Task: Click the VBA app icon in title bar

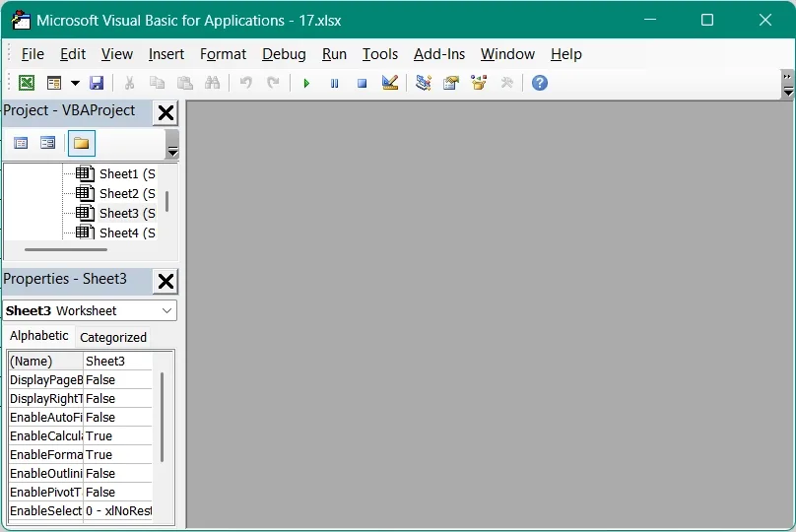Action: tap(21, 21)
